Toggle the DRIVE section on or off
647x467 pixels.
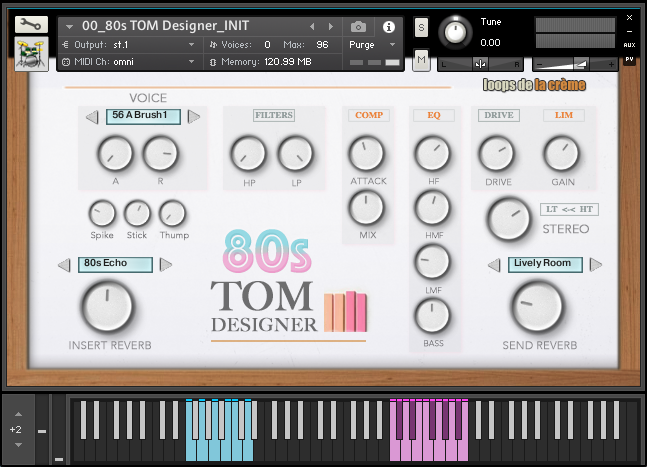499,116
